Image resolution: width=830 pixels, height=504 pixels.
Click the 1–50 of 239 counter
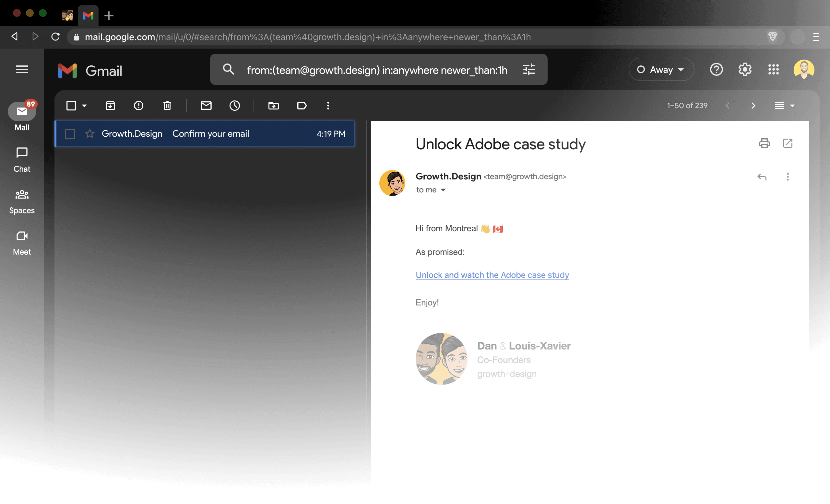pyautogui.click(x=687, y=106)
